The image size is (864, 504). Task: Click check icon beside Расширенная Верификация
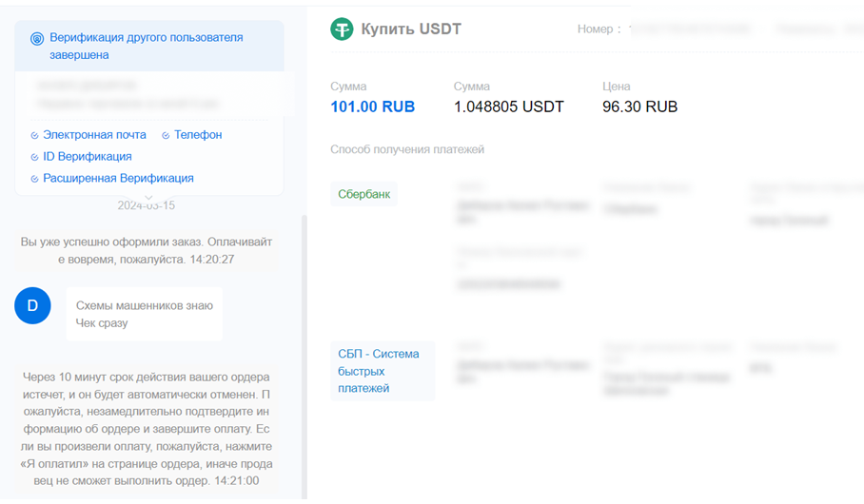coord(34,179)
